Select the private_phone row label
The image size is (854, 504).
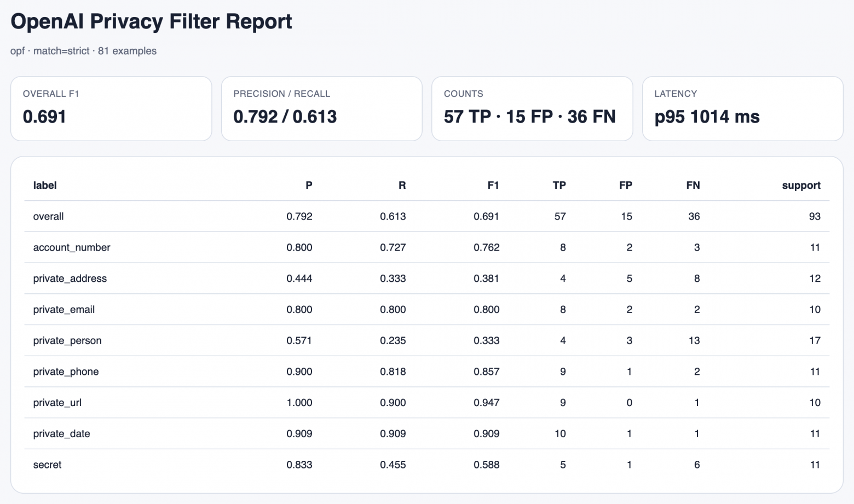[66, 372]
